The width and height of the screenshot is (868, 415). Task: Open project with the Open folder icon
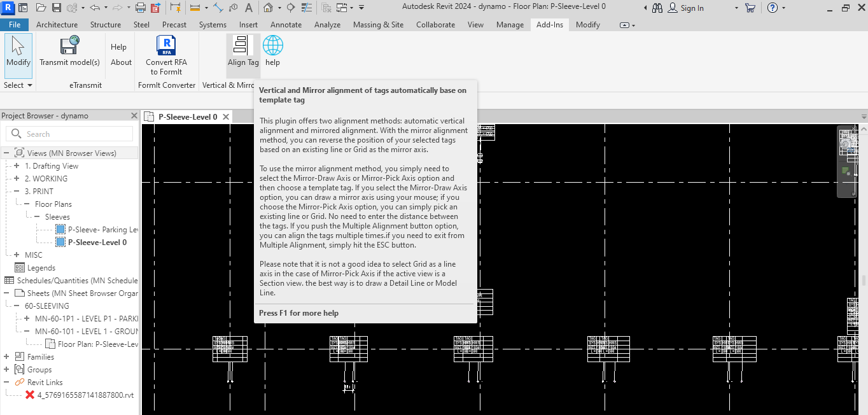41,8
